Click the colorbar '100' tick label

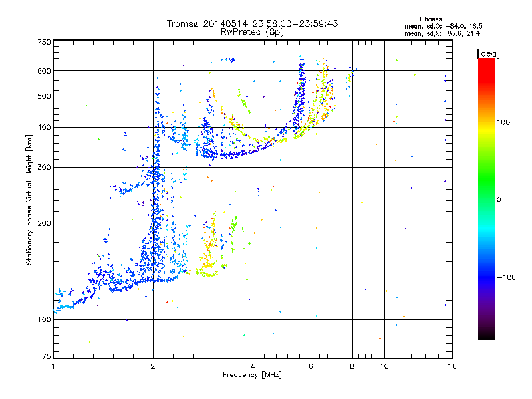click(x=503, y=122)
